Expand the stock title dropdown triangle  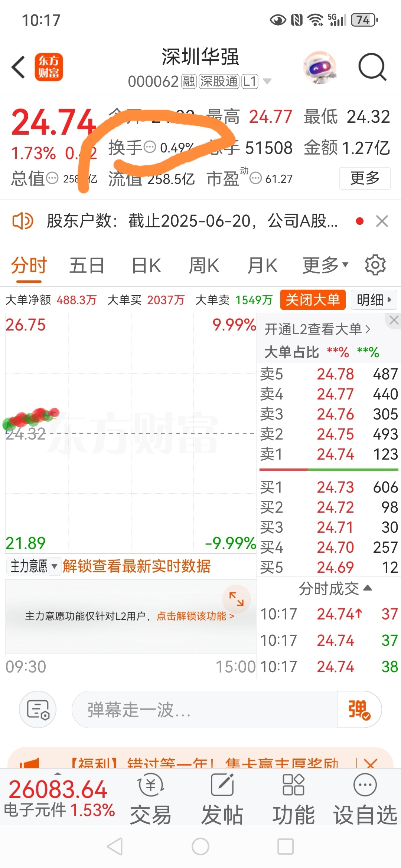(267, 81)
